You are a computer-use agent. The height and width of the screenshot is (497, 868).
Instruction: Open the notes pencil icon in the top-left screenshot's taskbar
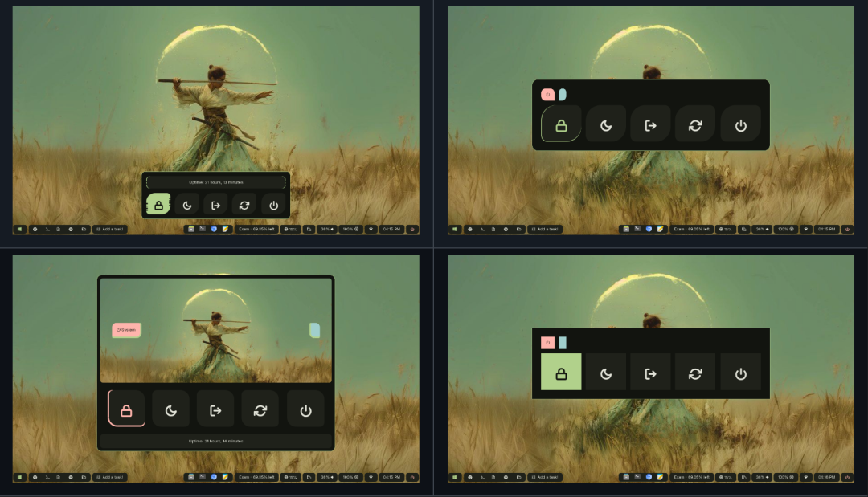point(225,229)
